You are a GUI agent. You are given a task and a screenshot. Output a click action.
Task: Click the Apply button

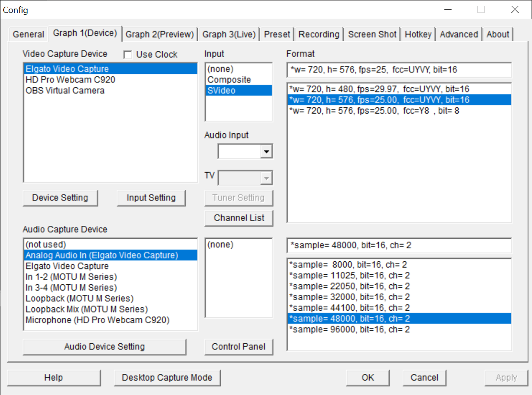(506, 378)
